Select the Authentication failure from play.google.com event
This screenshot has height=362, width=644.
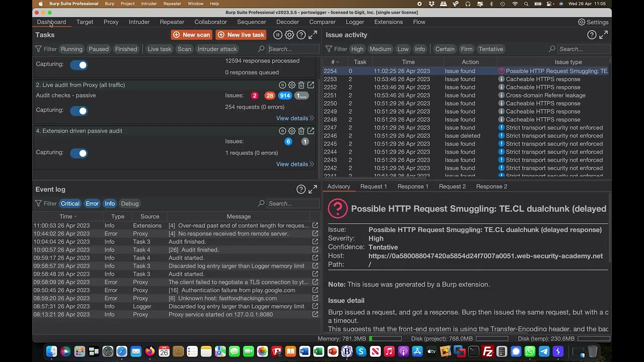click(176, 290)
